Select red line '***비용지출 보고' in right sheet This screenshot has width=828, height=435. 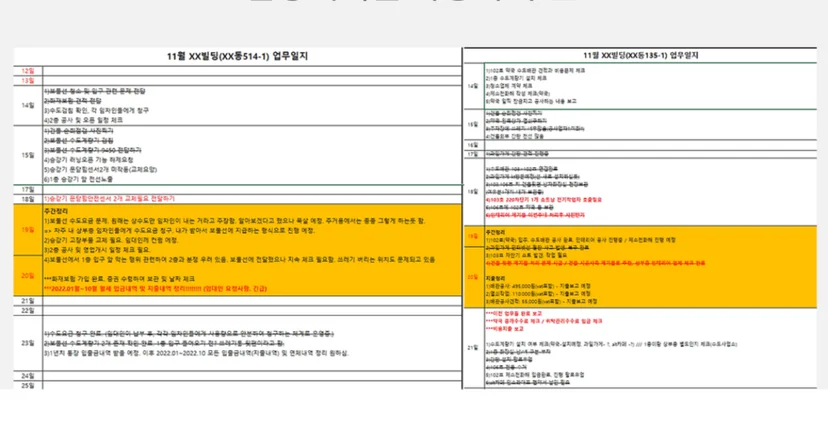[x=505, y=328]
